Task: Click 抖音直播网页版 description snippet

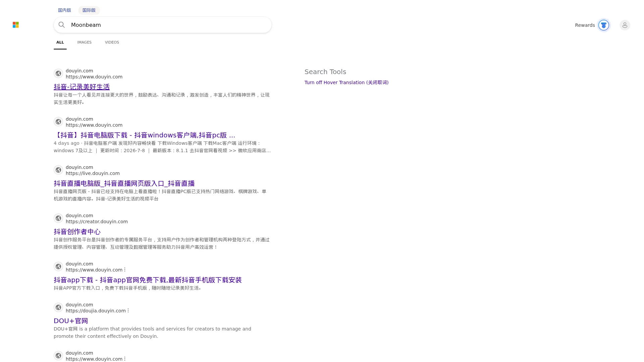Action: tap(160, 195)
